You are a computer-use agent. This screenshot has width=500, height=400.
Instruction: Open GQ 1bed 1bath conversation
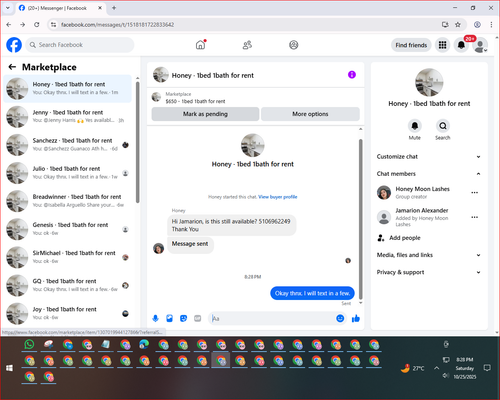68,285
